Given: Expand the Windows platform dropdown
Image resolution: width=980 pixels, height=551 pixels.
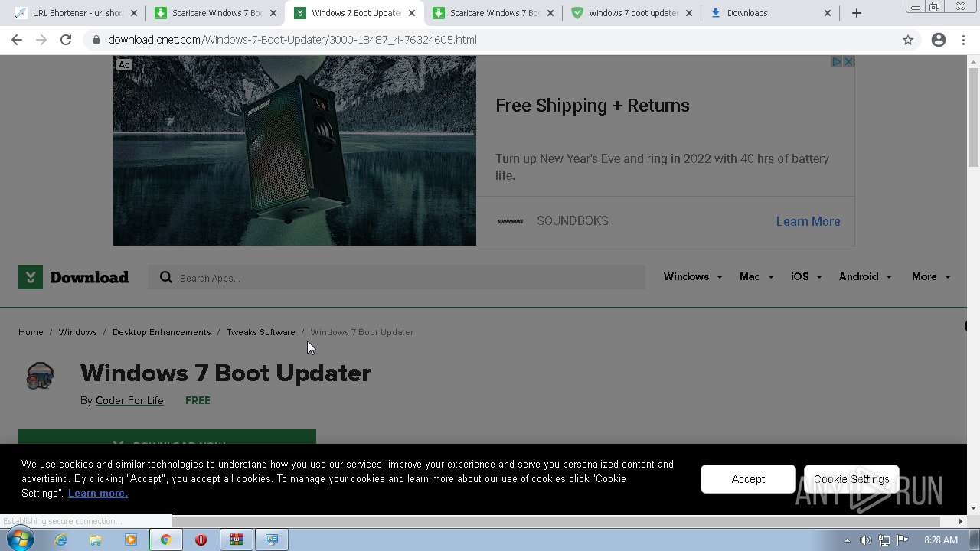Looking at the screenshot, I should pos(693,276).
